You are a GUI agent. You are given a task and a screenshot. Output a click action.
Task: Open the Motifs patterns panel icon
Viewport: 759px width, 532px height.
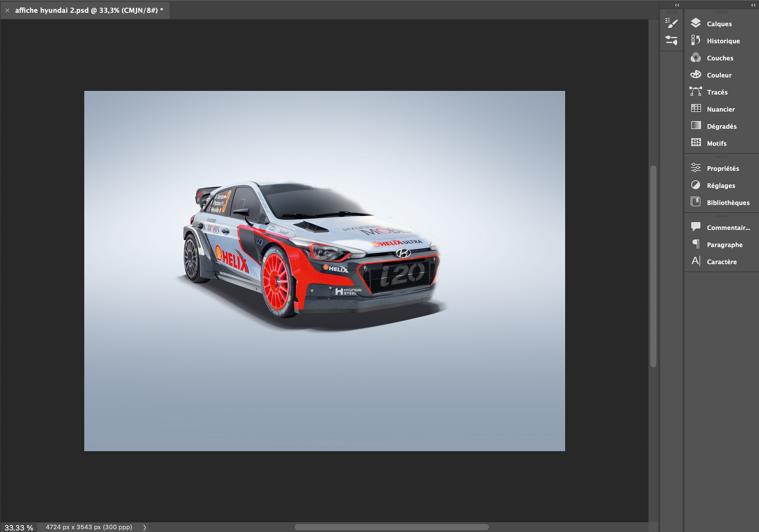coord(696,143)
